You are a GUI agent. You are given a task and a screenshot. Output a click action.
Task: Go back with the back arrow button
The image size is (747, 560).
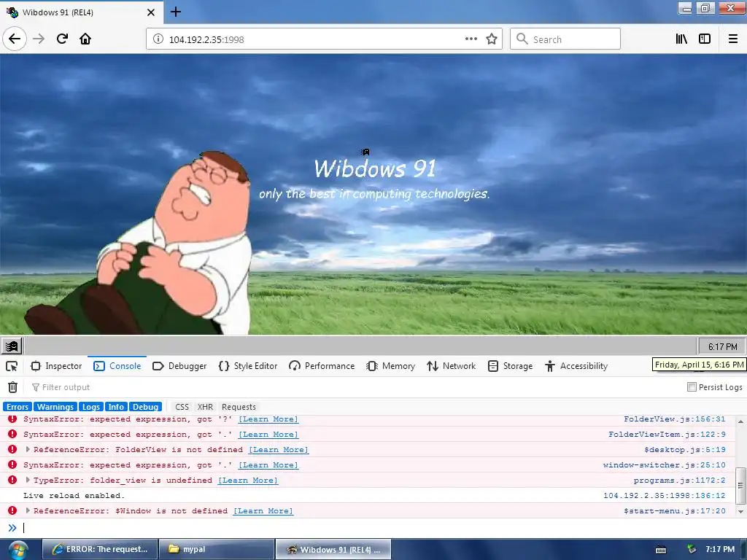click(15, 39)
